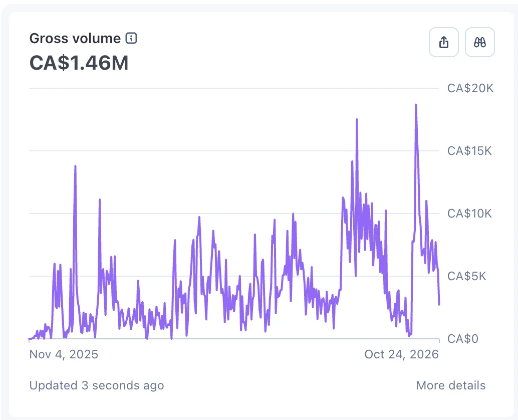Click the info icon beside Gross volume

point(131,38)
